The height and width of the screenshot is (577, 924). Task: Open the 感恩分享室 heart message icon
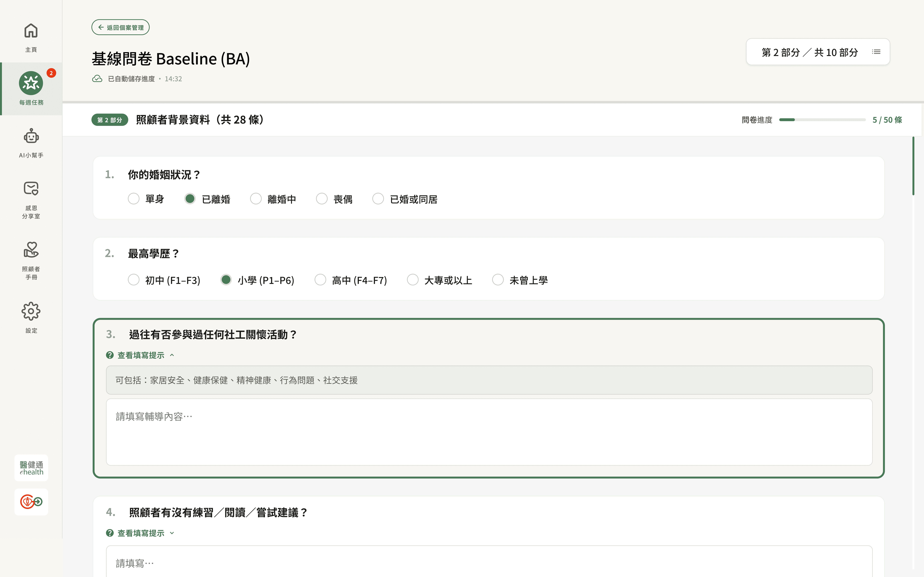31,188
